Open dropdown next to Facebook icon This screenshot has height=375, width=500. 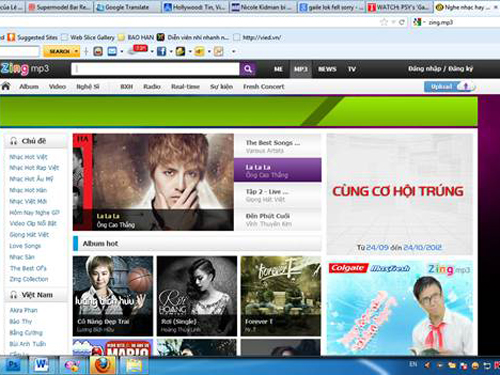coord(171,51)
